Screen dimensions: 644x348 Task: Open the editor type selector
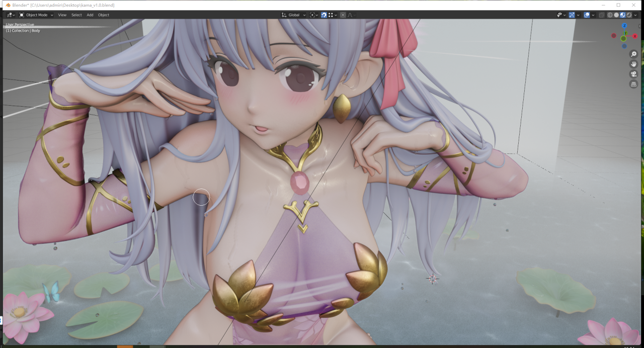(11, 15)
